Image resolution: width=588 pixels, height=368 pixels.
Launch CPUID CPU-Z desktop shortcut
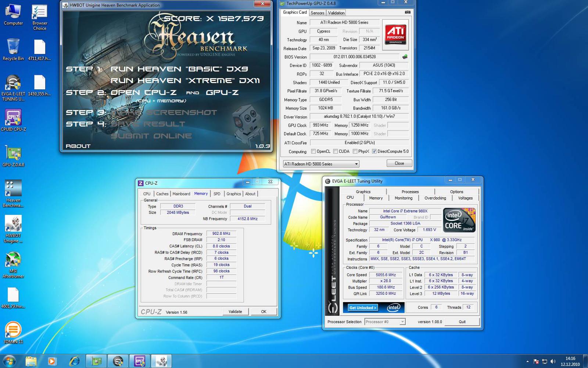point(13,120)
